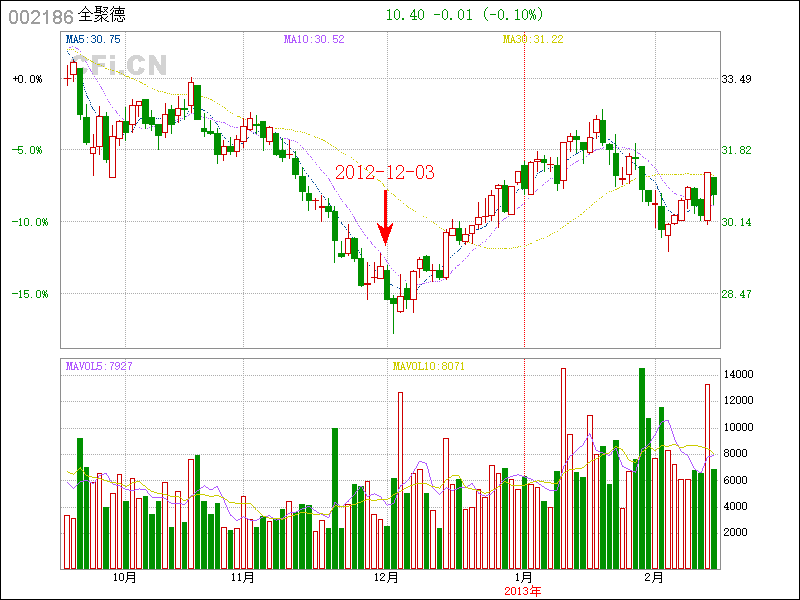Image resolution: width=800 pixels, height=600 pixels.
Task: Jump to 10月 on time axis
Action: click(x=125, y=577)
